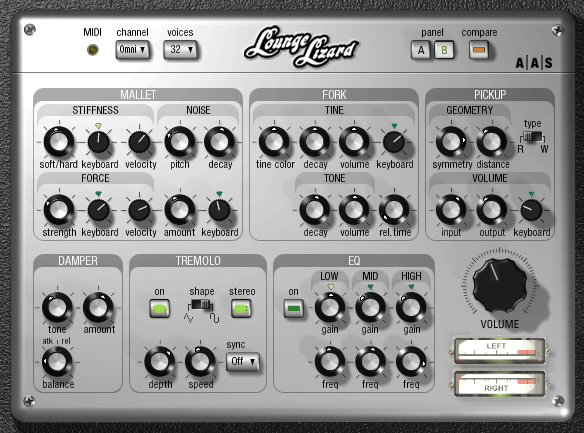Enable the EQ on switch
The image size is (584, 433).
point(293,309)
